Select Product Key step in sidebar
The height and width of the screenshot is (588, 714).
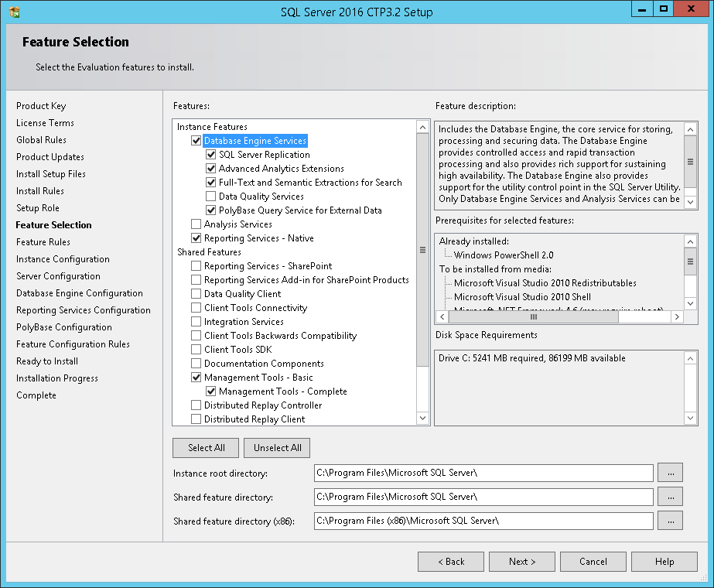41,106
